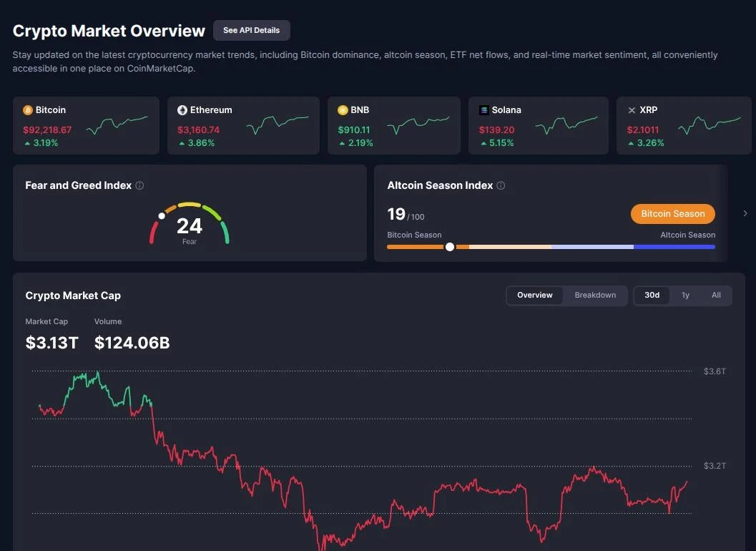Click the Crypto Market Overview page title
756x551 pixels.
click(x=109, y=30)
